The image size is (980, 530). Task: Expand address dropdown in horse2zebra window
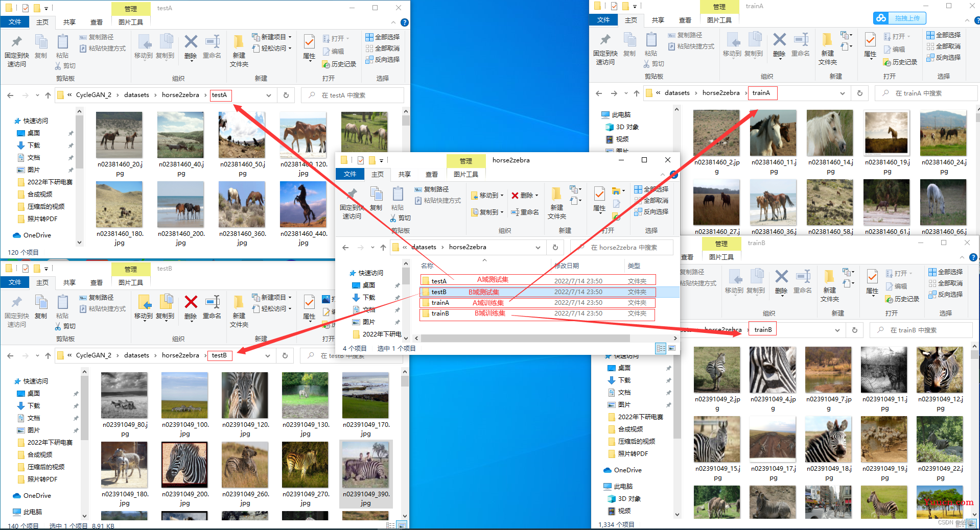point(538,248)
